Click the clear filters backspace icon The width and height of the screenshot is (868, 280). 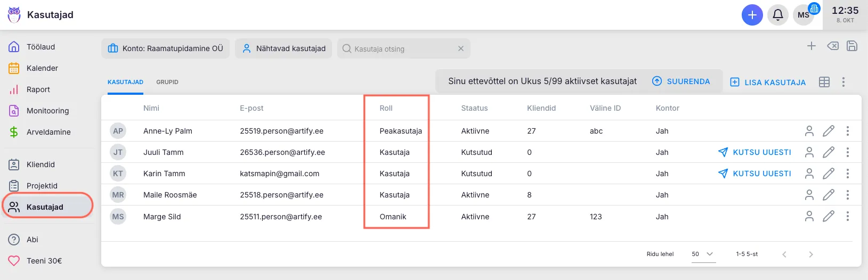pyautogui.click(x=832, y=46)
